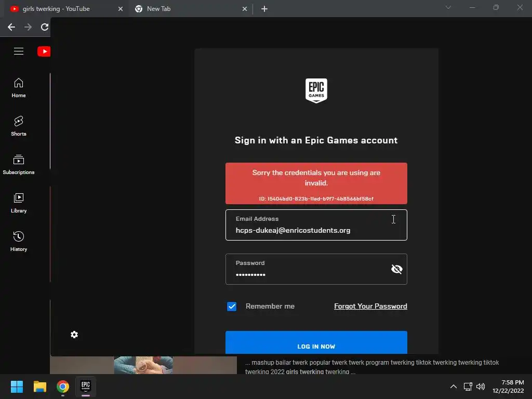Click the Remember me label text

(270, 306)
